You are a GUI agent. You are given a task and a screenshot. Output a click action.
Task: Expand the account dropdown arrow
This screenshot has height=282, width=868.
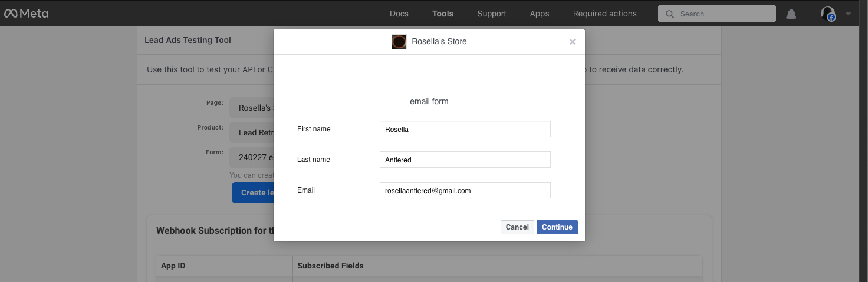click(849, 14)
